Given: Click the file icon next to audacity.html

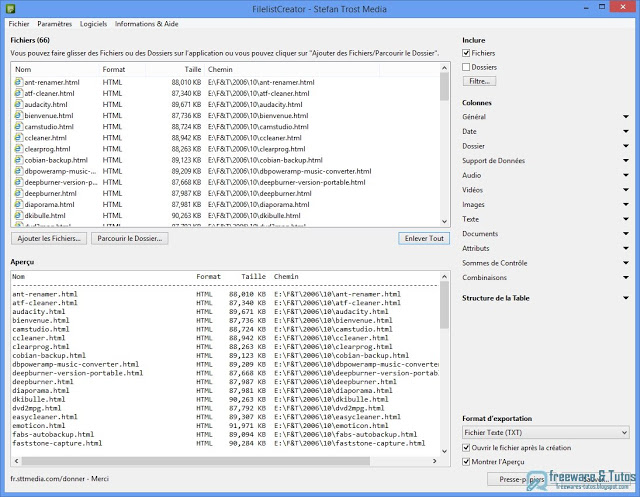Looking at the screenshot, I should pyautogui.click(x=18, y=104).
